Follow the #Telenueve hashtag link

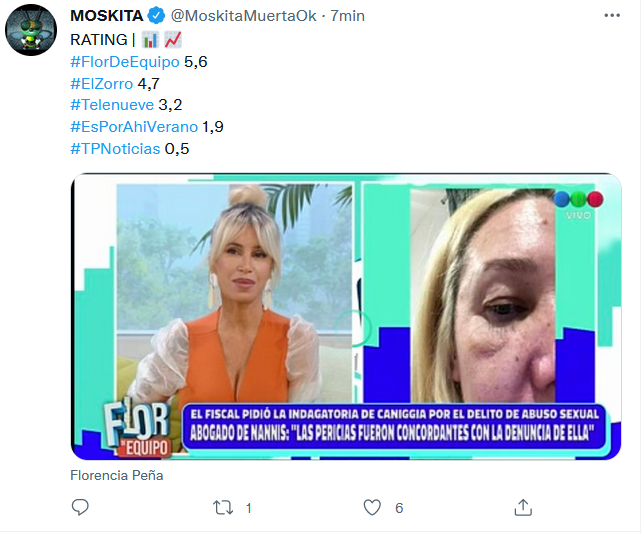click(112, 105)
